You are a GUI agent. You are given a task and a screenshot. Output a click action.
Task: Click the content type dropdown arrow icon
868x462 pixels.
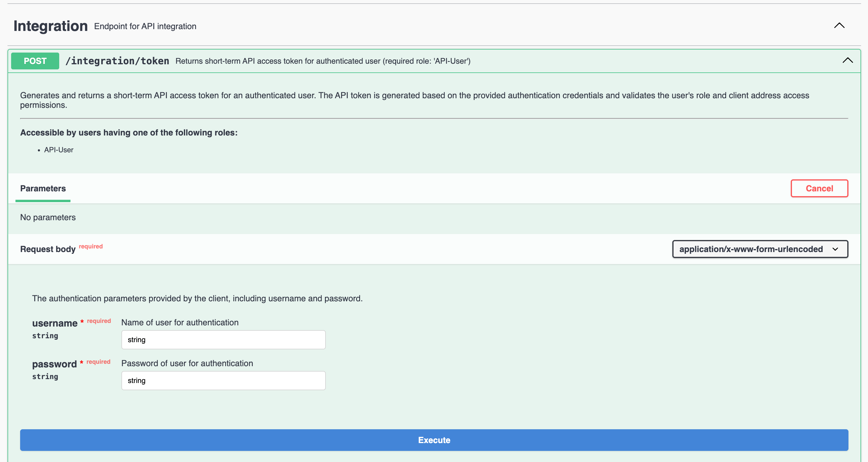click(x=835, y=249)
